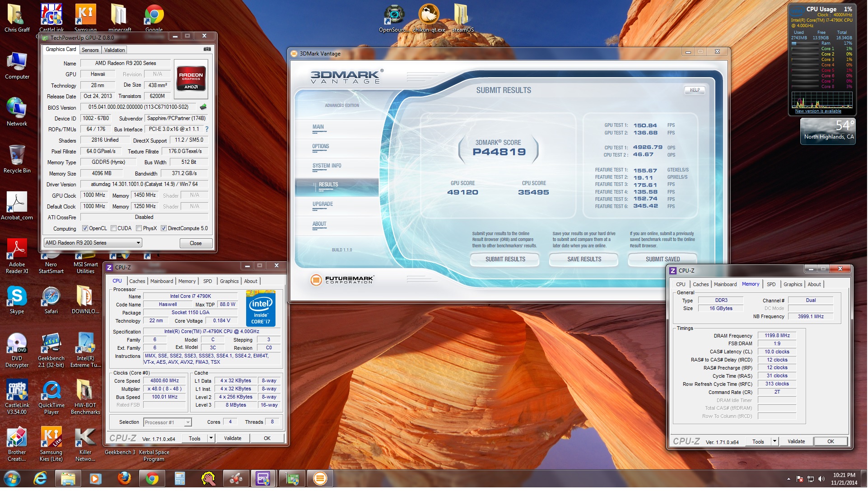
Task: Open the Processor #1 selection dropdown
Action: pos(168,422)
